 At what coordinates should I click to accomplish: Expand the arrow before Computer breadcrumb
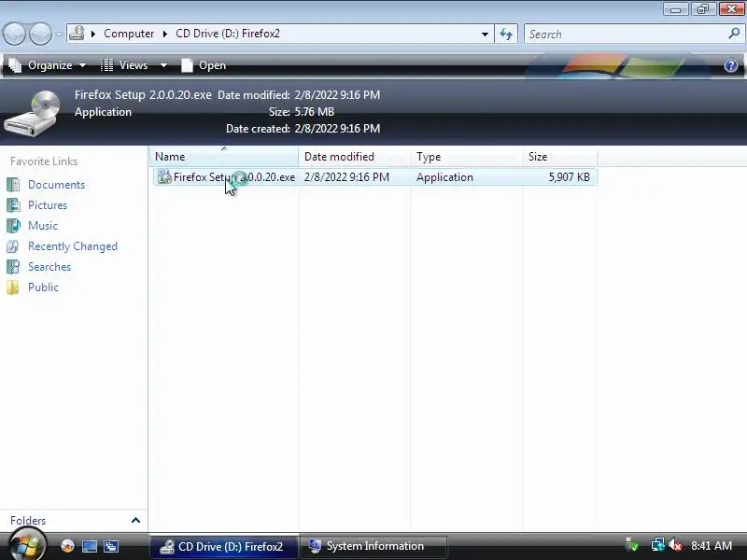pos(93,34)
